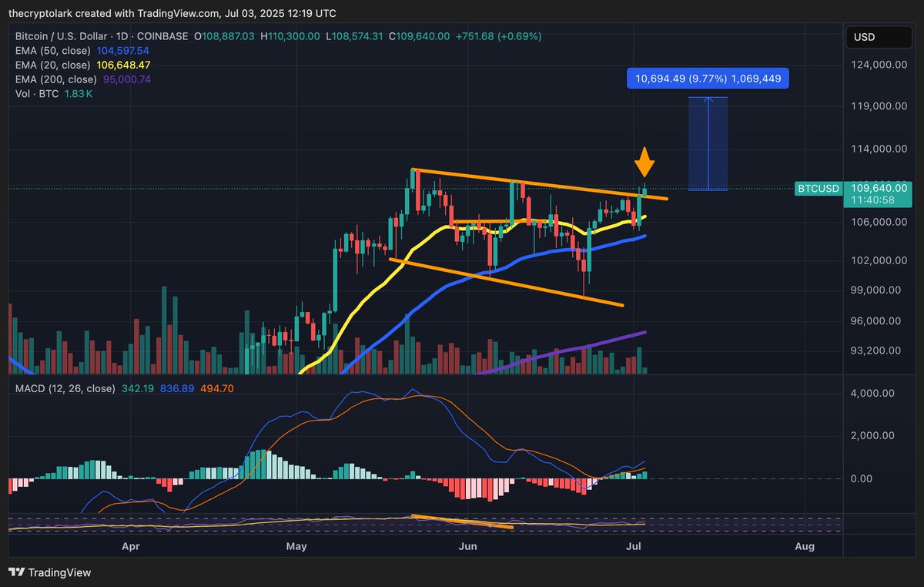
Task: Click the open price O108,887.03 value
Action: click(225, 36)
